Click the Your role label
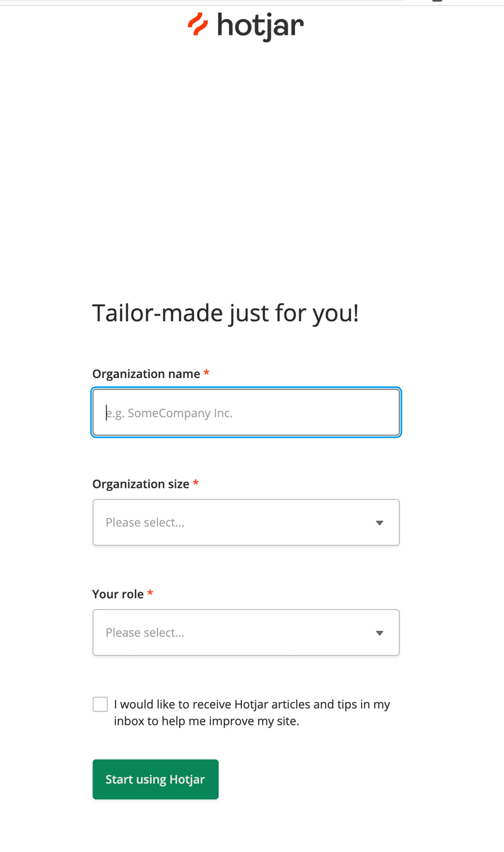504x852 pixels. 118,594
